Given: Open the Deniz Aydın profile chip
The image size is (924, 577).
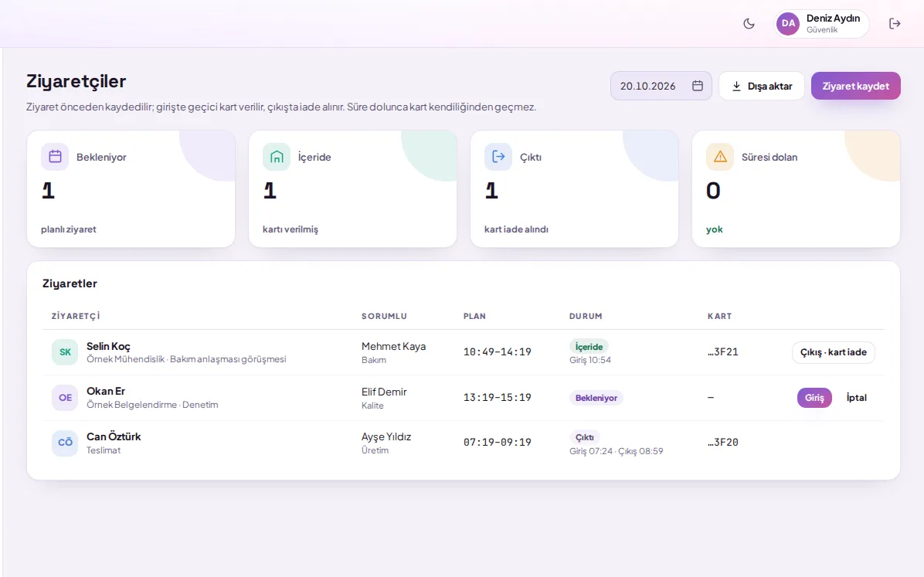Looking at the screenshot, I should pyautogui.click(x=821, y=24).
